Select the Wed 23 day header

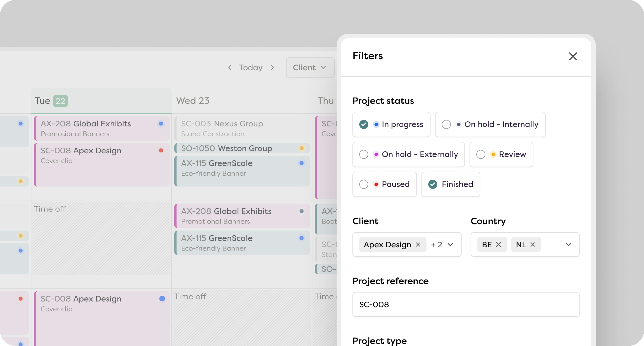tap(193, 100)
